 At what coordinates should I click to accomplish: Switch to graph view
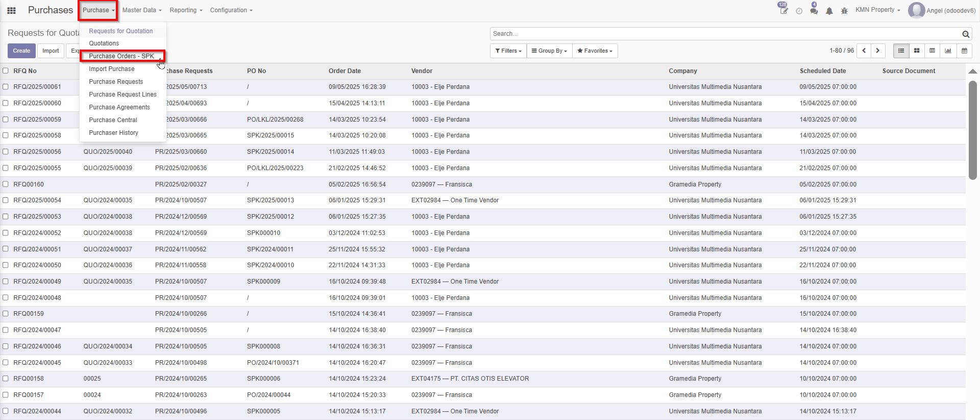pos(948,51)
